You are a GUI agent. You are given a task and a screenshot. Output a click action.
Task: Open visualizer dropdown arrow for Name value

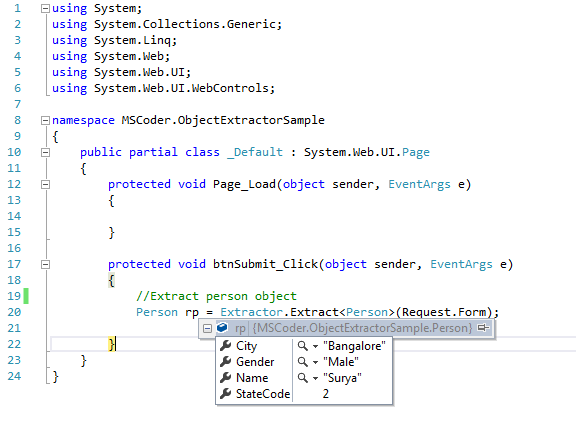click(315, 378)
